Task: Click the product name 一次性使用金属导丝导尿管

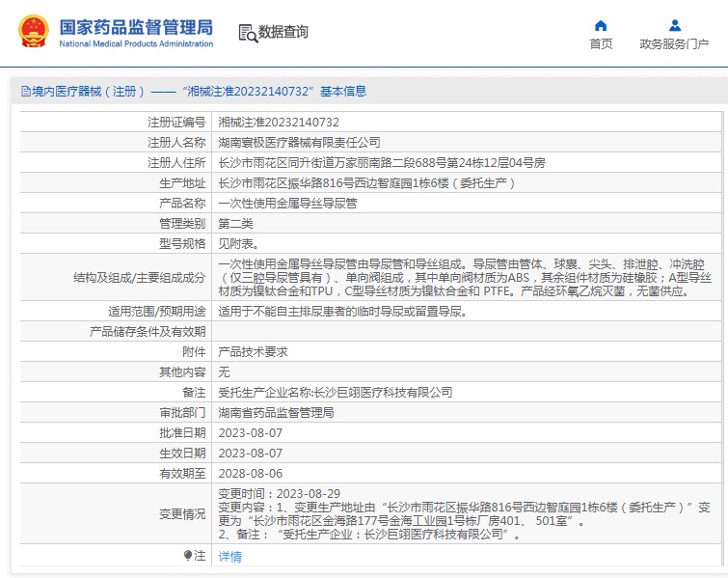Action: click(x=287, y=204)
